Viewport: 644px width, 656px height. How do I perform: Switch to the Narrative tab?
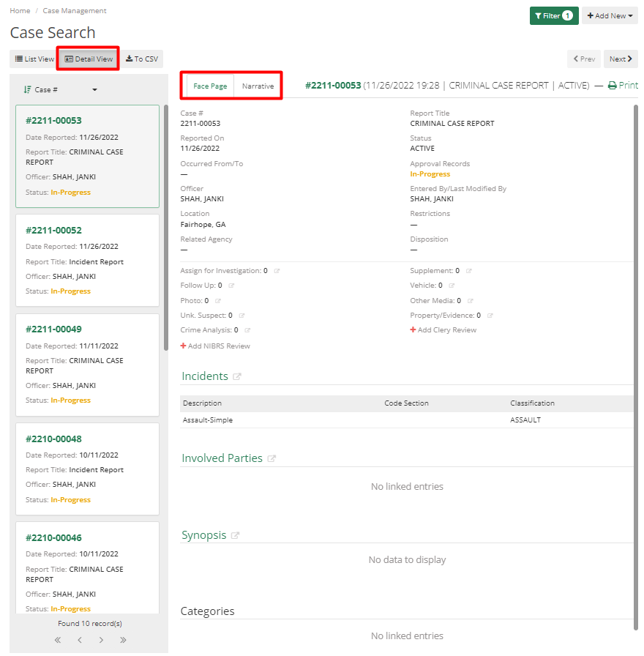point(258,85)
